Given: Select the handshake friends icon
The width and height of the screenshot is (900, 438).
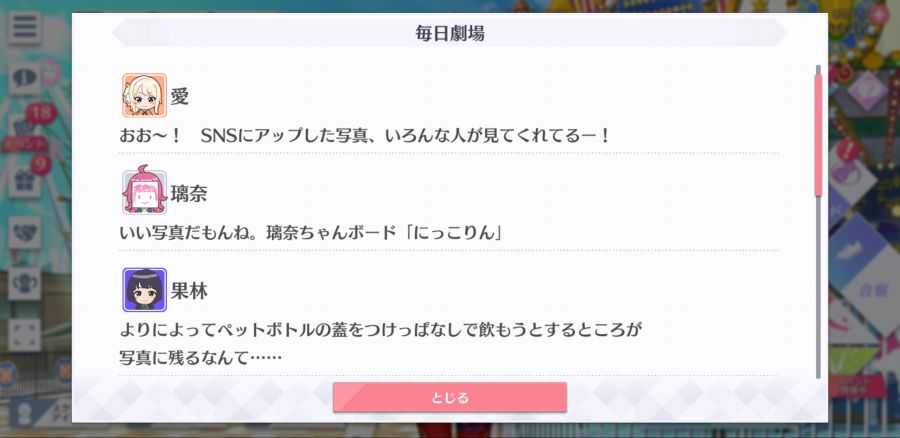Looking at the screenshot, I should click(x=24, y=232).
